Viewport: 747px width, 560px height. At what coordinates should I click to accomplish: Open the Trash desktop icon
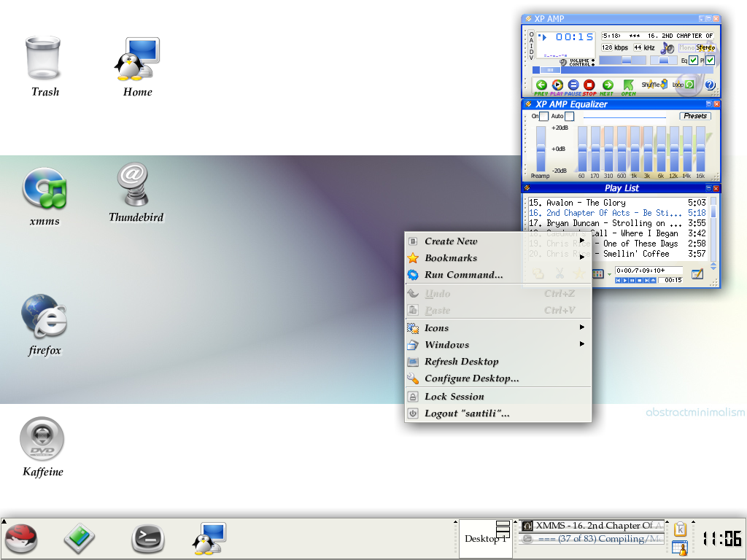pyautogui.click(x=44, y=58)
